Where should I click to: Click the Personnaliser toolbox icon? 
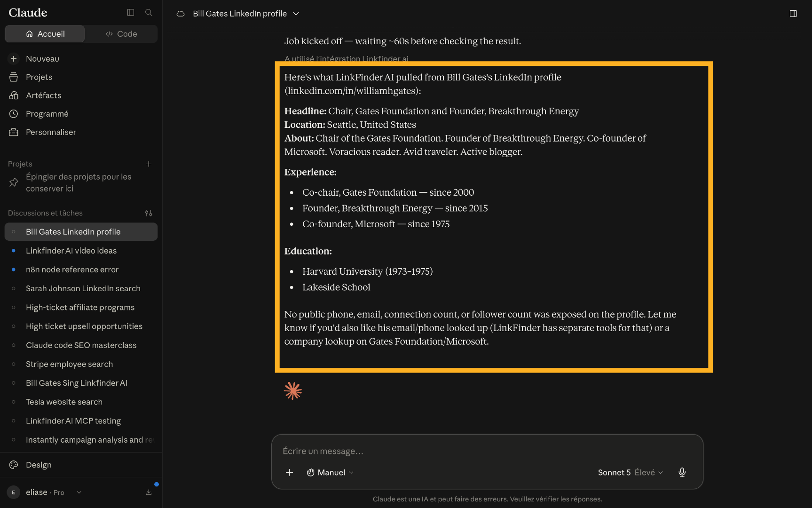pos(14,132)
